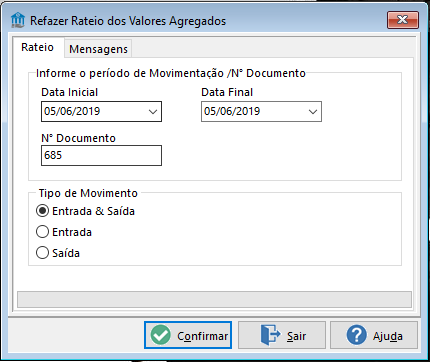Image resolution: width=430 pixels, height=362 pixels.
Task: Click the 'Tipo de Movimento' group label
Action: tap(88, 193)
